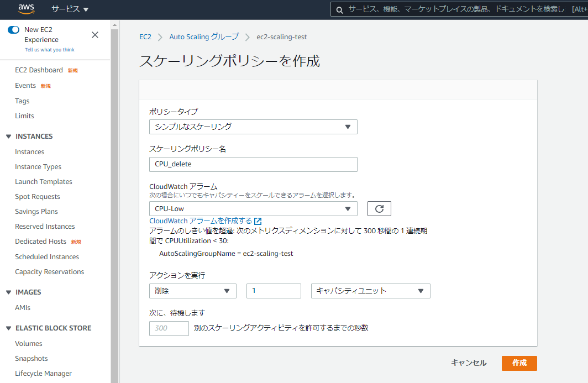This screenshot has width=588, height=383.
Task: Click the AutoScalingGroupName = ec2-scaling-test text
Action: (226, 254)
